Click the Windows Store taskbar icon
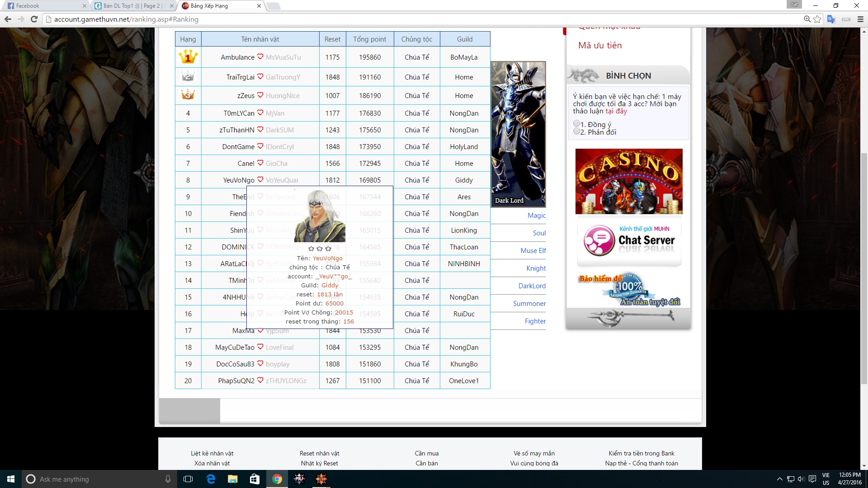The width and height of the screenshot is (868, 488). [255, 479]
